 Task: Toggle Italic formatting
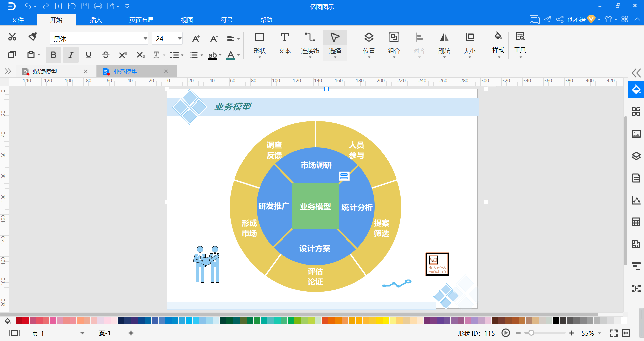71,55
